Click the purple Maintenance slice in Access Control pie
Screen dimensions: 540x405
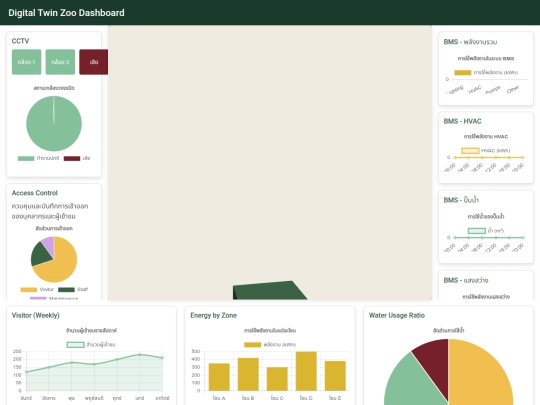(x=49, y=244)
